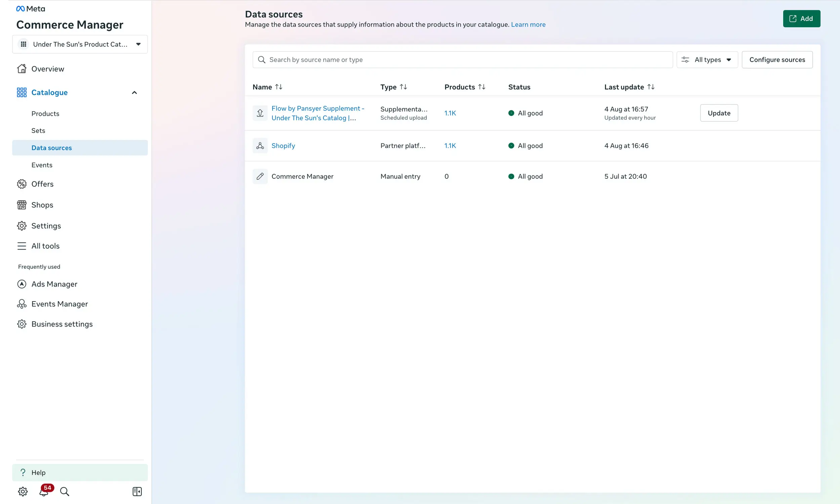This screenshot has height=504, width=840.
Task: Select Data sources menu item
Action: point(80,148)
